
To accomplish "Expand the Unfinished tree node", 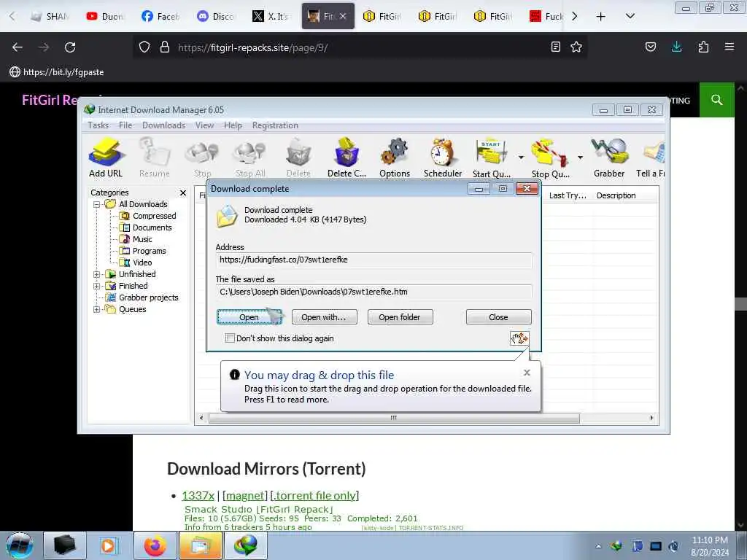I will [x=97, y=274].
